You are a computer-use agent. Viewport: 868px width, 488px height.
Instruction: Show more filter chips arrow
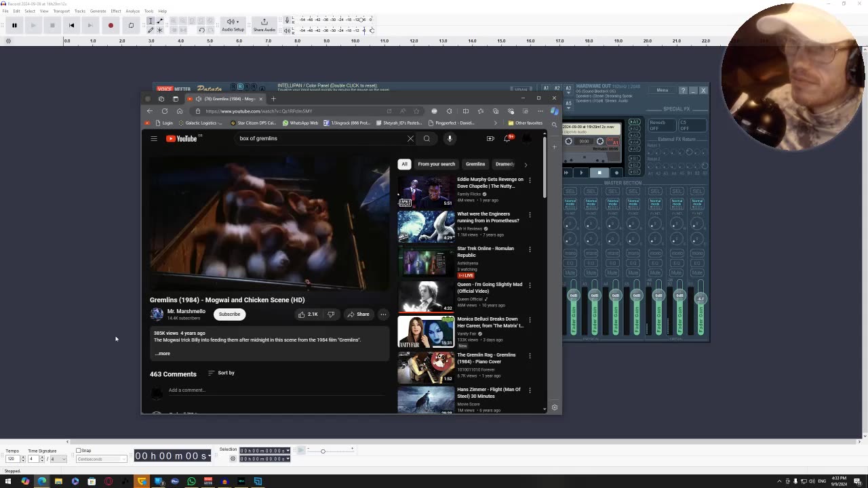point(526,164)
